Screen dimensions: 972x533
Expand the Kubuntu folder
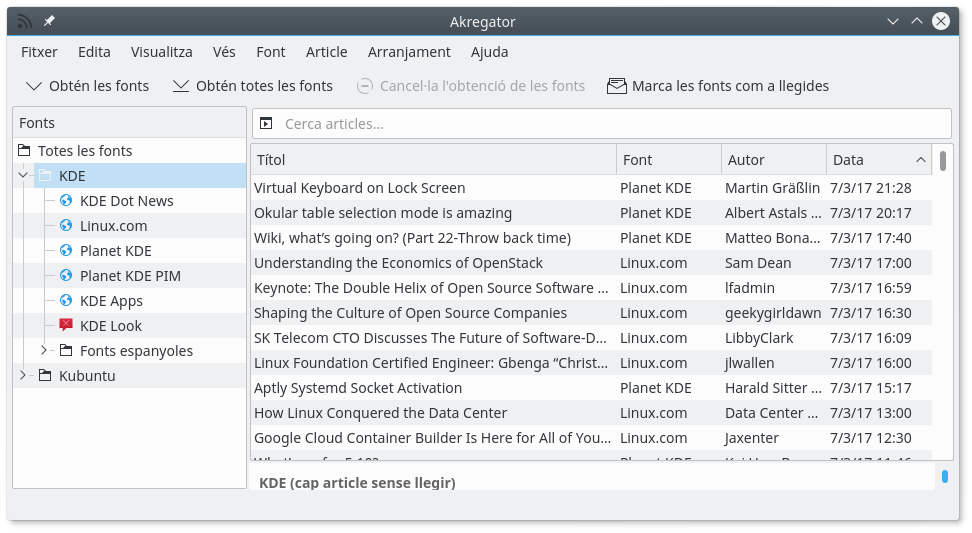(23, 376)
